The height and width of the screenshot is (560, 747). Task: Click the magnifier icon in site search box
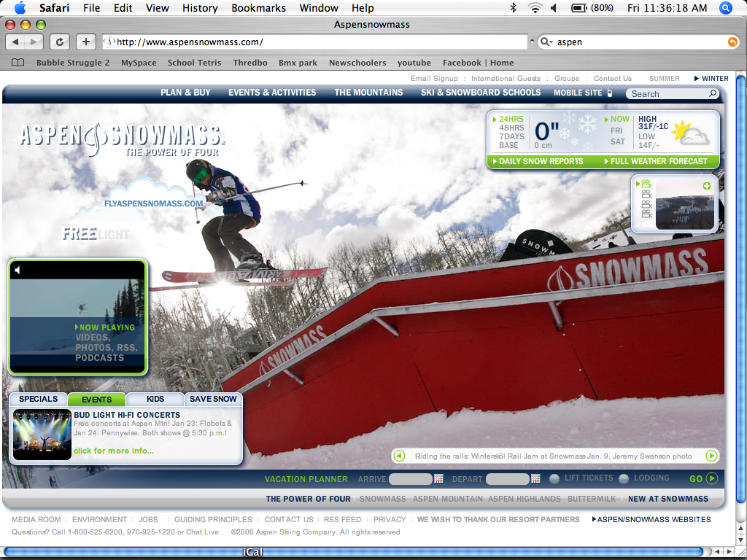(x=713, y=93)
